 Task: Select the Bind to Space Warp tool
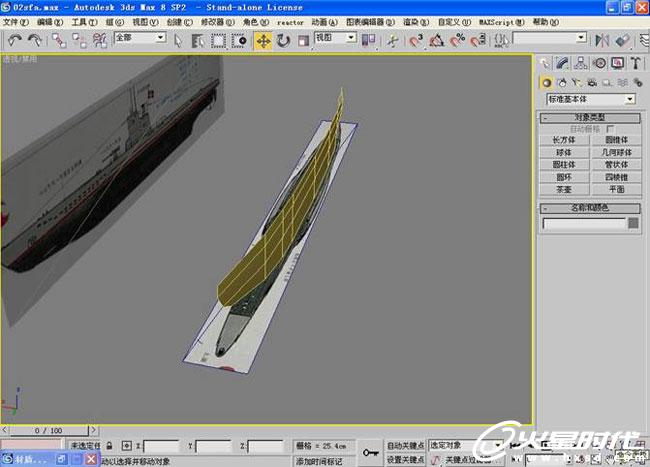pos(99,41)
